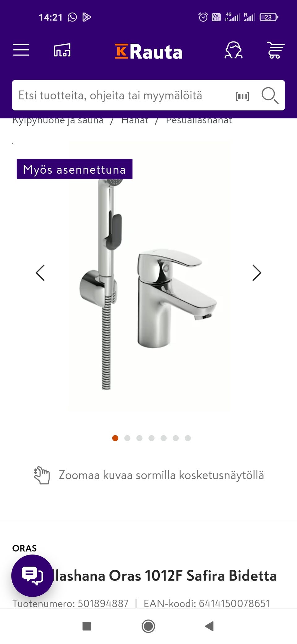Go to K-Rauta home logo
Screen dimensions: 297x644
click(148, 51)
